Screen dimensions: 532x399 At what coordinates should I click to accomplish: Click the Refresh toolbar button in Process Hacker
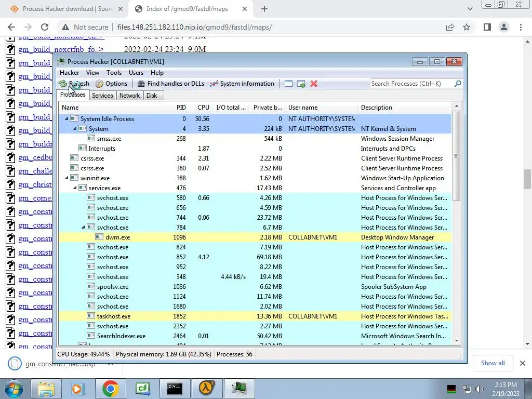[74, 84]
